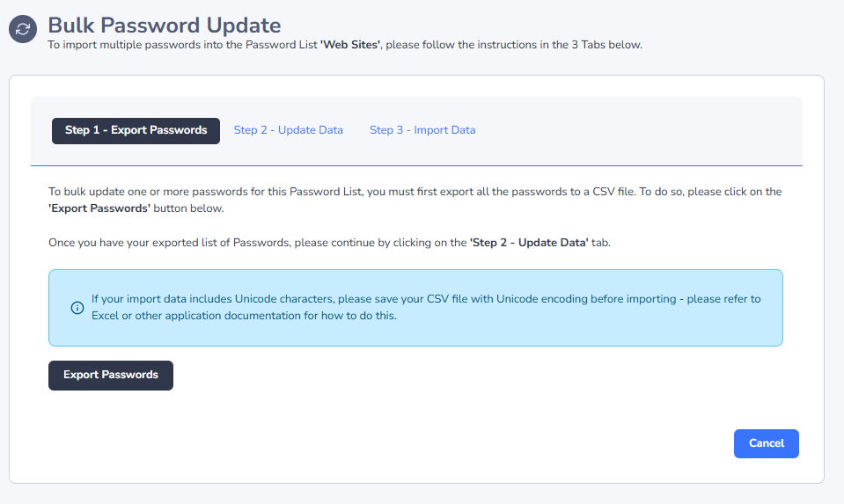
Task: Click the bold 'Web Sites' list name
Action: click(x=350, y=45)
